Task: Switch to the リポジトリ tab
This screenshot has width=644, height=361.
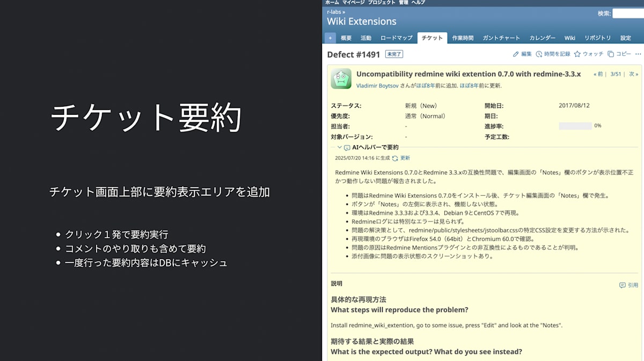Action: 597,38
